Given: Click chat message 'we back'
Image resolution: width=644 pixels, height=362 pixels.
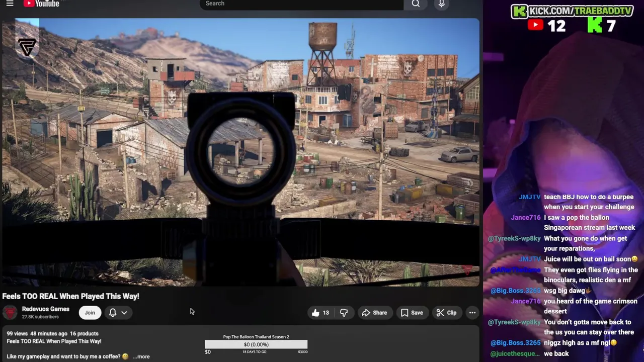Looking at the screenshot, I should click(556, 353).
